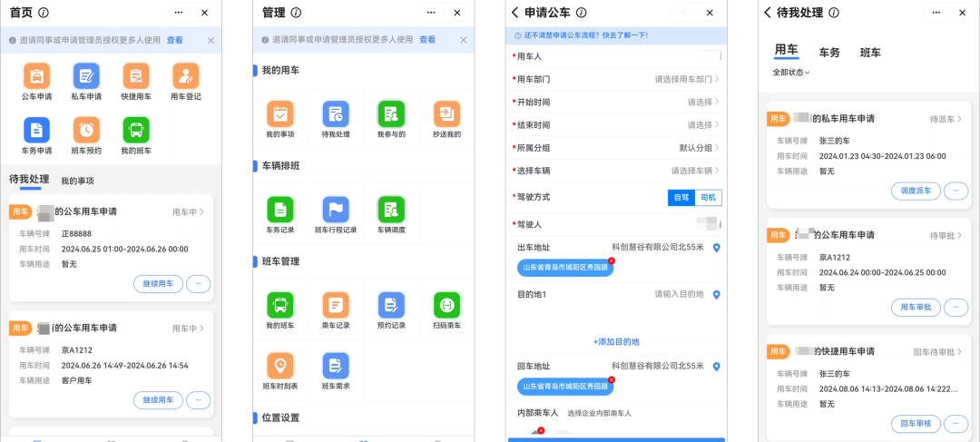Click the 回车审核 button
This screenshot has width=980, height=442.
coord(916,423)
